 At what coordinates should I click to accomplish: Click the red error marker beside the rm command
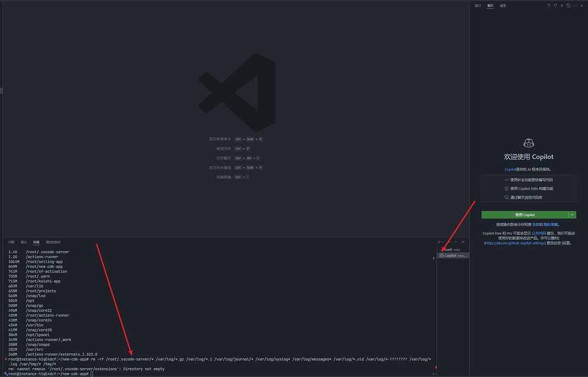point(6,359)
